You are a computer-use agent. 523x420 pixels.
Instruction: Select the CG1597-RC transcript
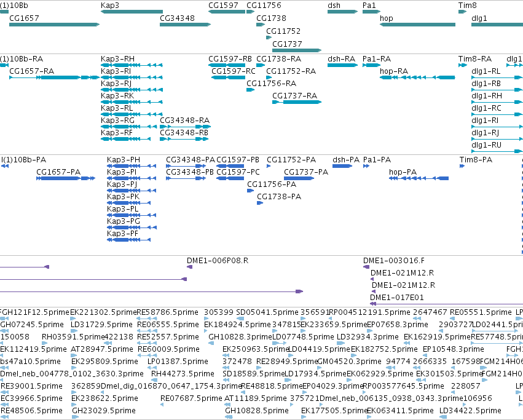coord(229,77)
